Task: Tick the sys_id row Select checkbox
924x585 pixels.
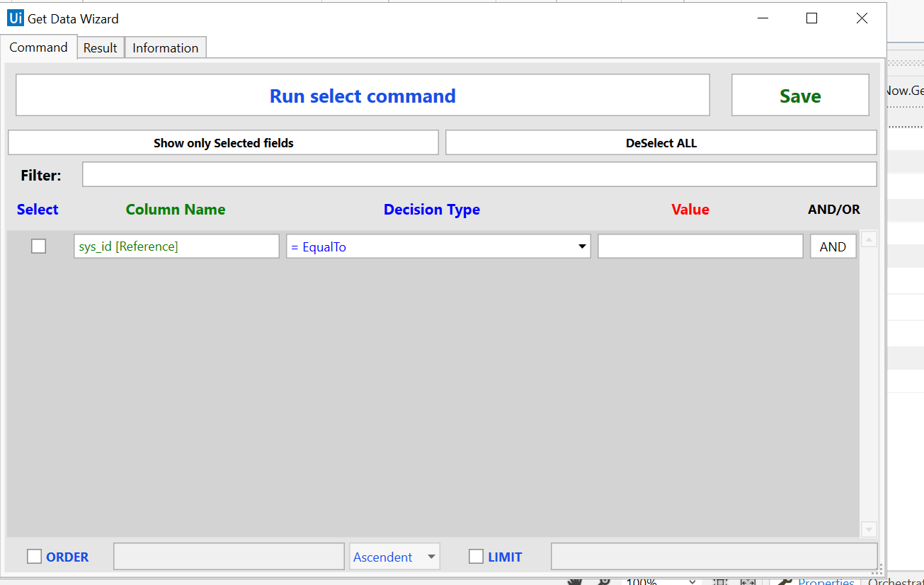Action: [x=39, y=246]
